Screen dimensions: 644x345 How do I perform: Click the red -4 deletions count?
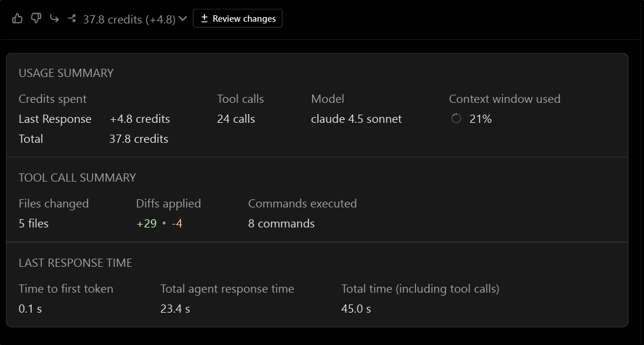177,223
